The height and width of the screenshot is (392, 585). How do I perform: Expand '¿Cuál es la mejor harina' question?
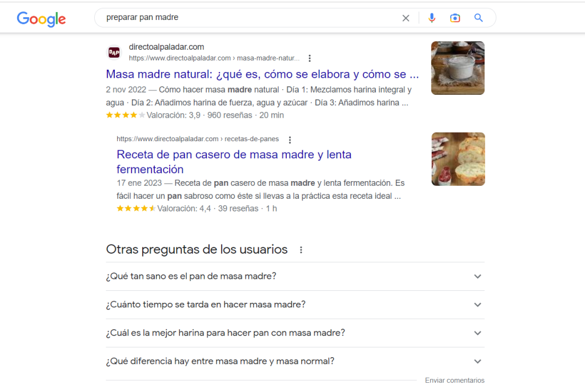point(295,333)
